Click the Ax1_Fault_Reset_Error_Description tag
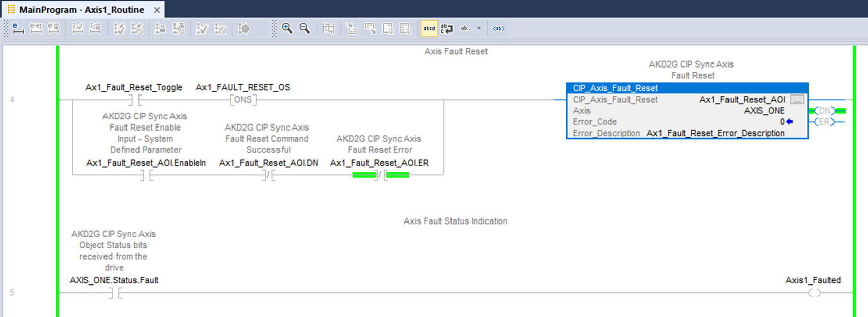Image resolution: width=868 pixels, height=317 pixels. pos(715,133)
